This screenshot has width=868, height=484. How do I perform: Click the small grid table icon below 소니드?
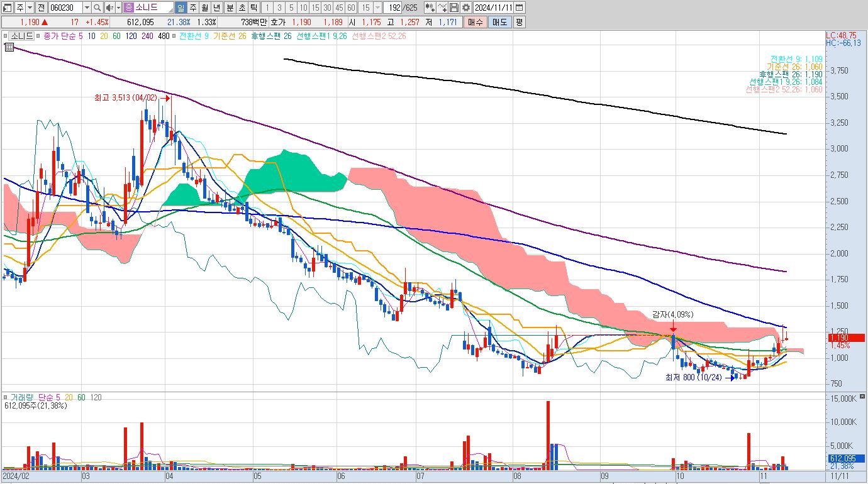pyautogui.click(x=9, y=47)
